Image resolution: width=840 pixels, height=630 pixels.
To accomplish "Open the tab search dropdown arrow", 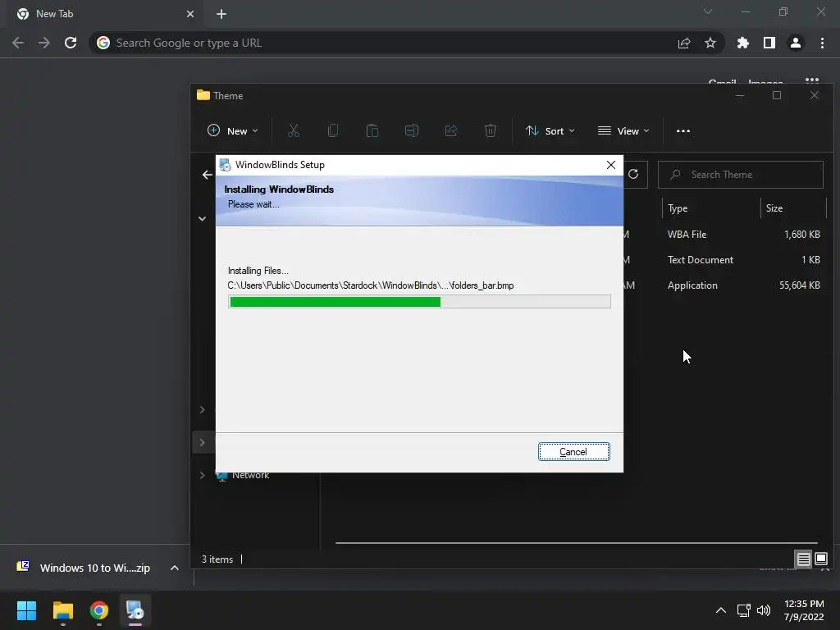I will [x=708, y=11].
